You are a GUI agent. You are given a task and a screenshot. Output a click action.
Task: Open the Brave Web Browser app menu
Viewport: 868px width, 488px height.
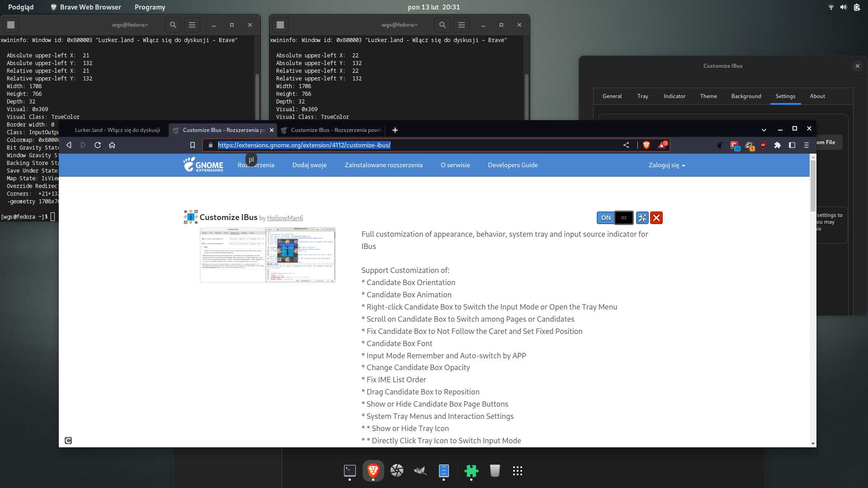(x=85, y=7)
